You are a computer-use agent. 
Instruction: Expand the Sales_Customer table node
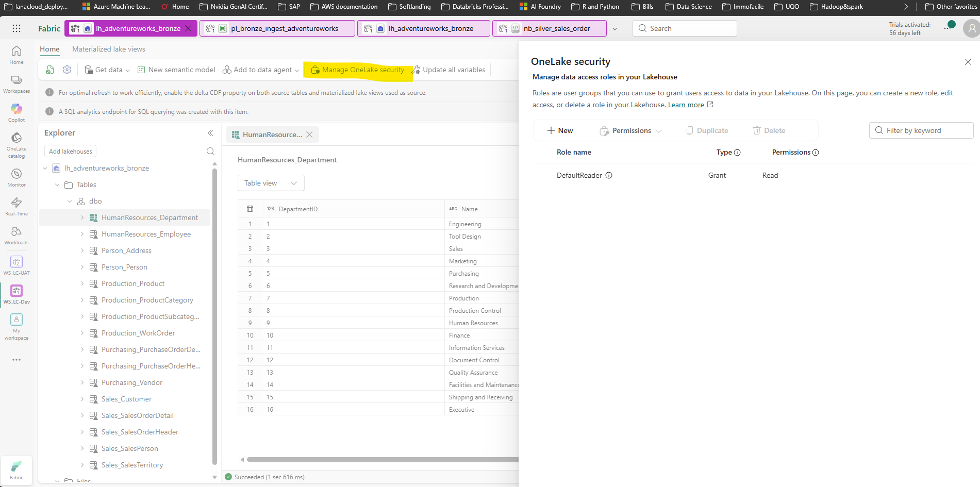pyautogui.click(x=82, y=399)
